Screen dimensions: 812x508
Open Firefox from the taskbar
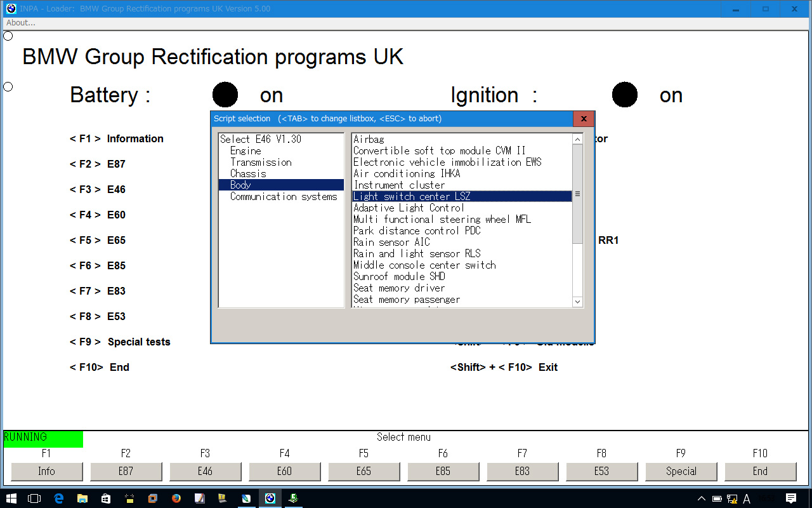point(176,498)
